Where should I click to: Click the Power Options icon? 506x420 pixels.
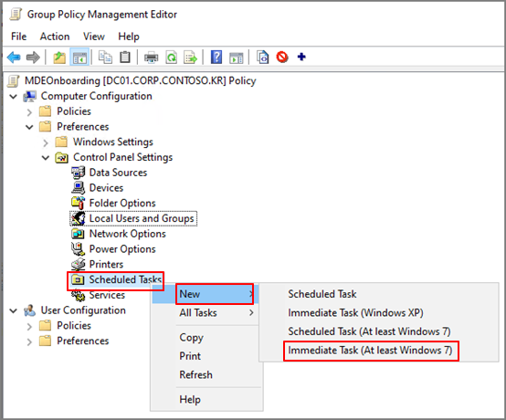(79, 248)
